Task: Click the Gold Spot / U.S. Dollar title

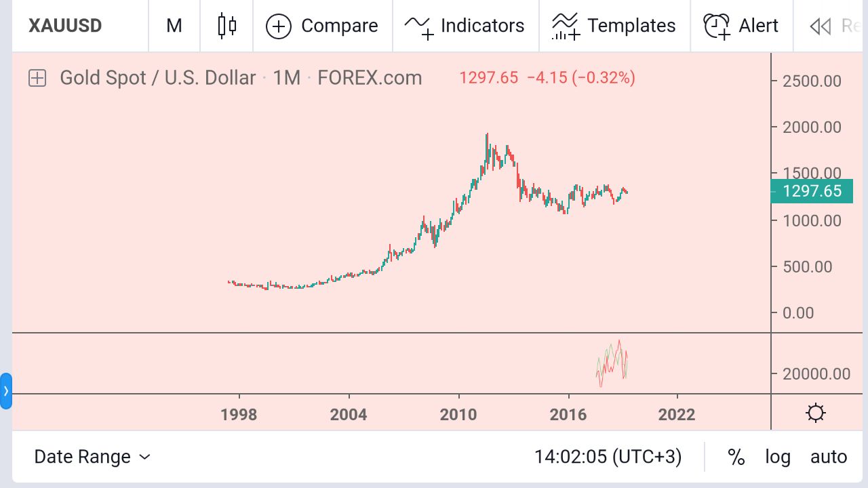Action: 157,78
